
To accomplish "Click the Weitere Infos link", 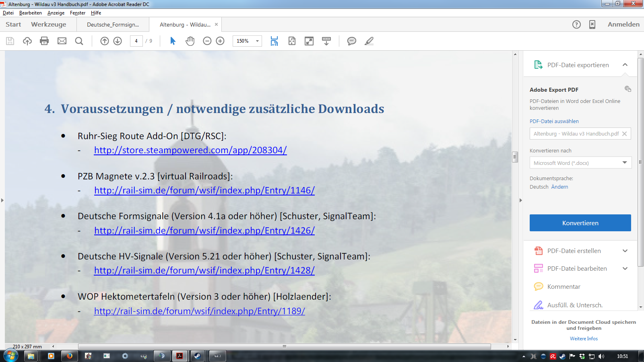I will (584, 339).
